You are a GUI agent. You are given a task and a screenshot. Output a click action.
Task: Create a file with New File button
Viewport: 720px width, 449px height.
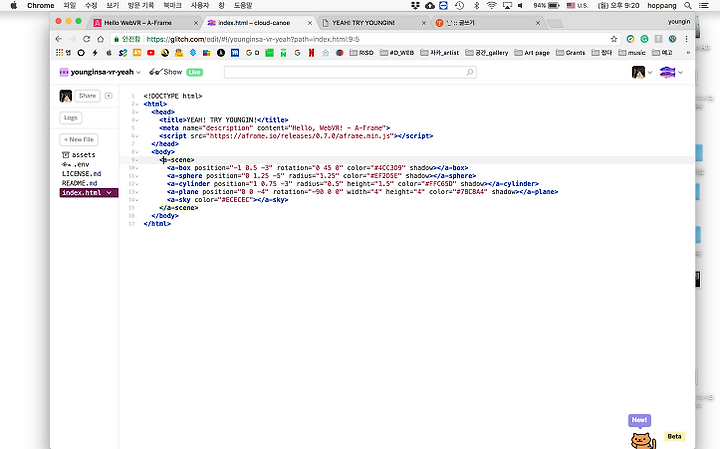click(79, 140)
